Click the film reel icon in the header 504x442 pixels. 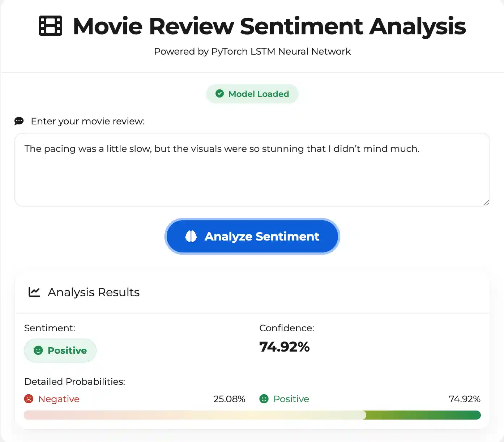tap(50, 26)
